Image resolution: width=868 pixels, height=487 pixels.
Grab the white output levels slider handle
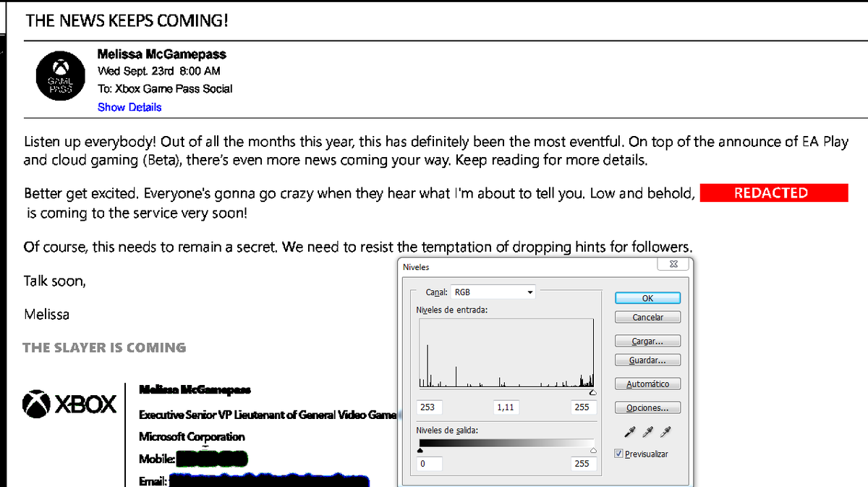coord(594,452)
